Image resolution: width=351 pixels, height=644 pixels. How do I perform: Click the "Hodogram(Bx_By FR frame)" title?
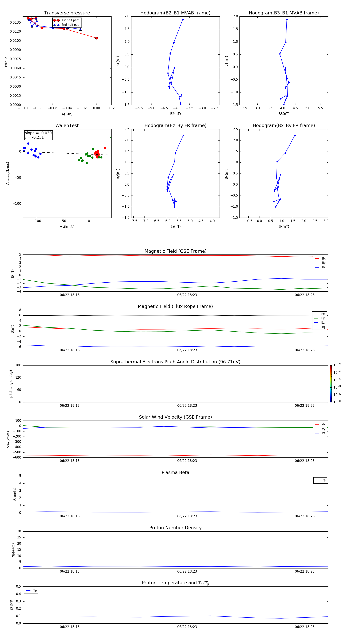(x=284, y=125)
